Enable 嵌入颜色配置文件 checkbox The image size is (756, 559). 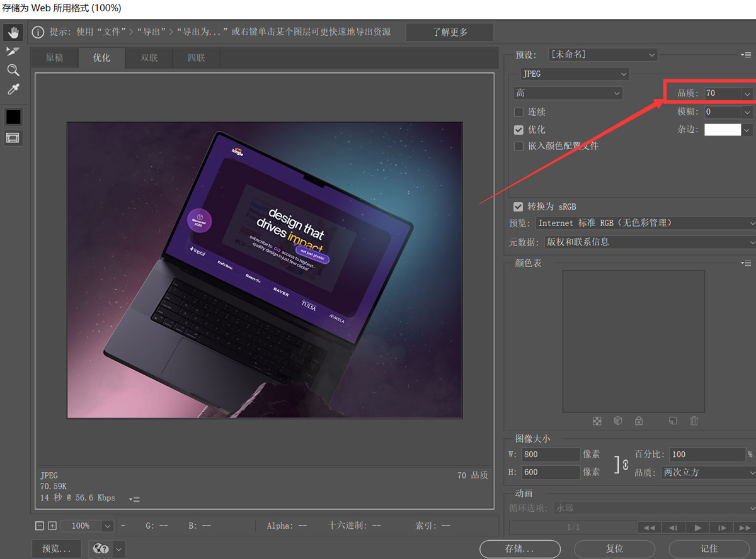point(519,146)
